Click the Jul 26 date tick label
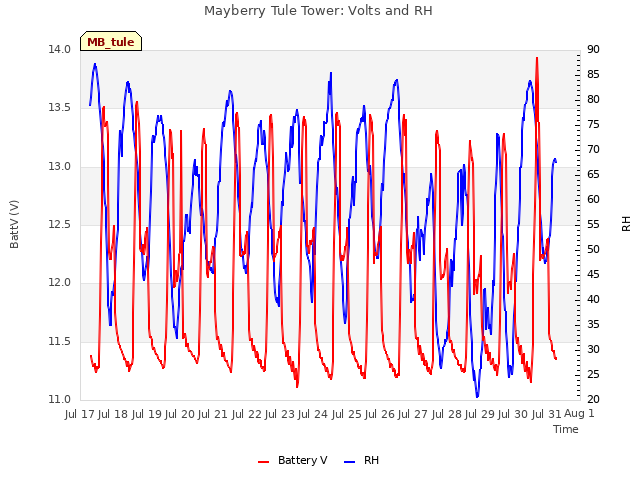 380,414
